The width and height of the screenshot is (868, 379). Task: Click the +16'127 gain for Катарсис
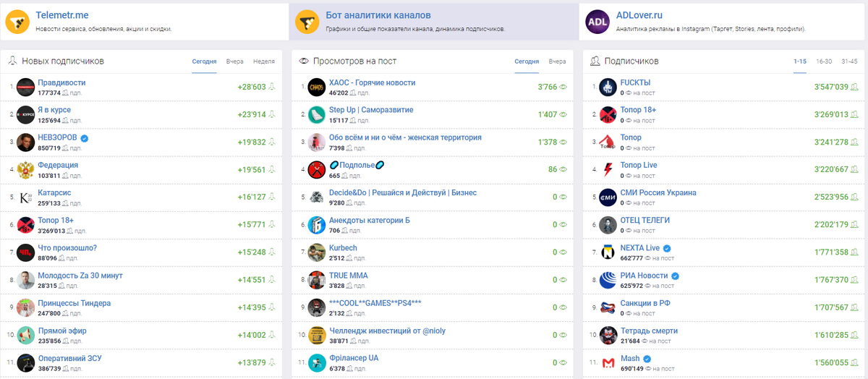pos(252,197)
